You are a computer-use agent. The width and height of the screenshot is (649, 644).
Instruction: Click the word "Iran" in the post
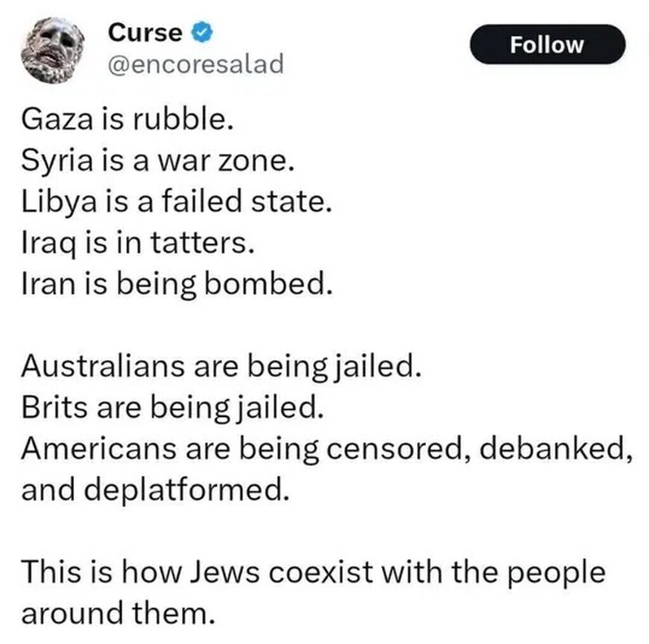pyautogui.click(x=42, y=286)
